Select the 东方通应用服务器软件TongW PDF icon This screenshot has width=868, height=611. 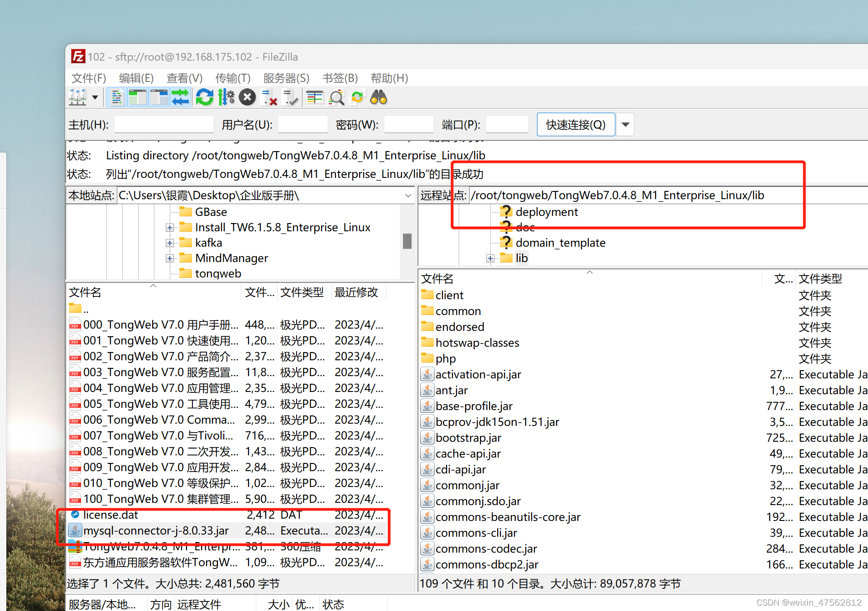[75, 562]
